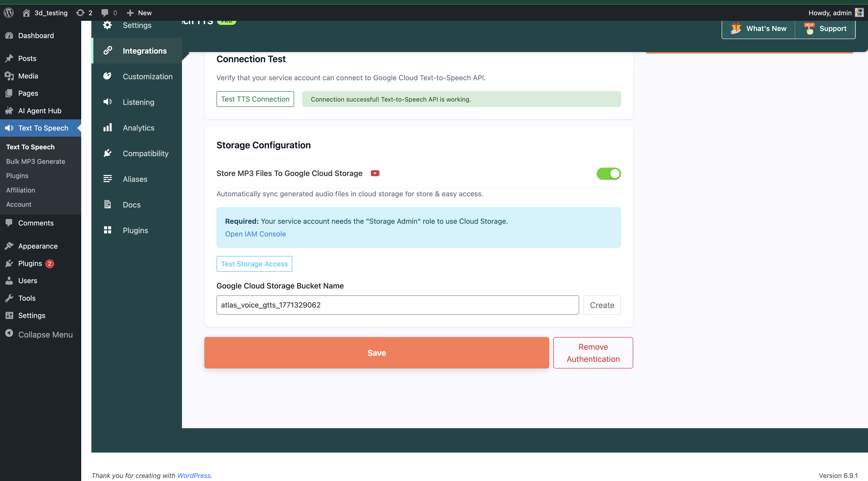The image size is (868, 481).
Task: Click the Customization palette icon
Action: point(108,76)
